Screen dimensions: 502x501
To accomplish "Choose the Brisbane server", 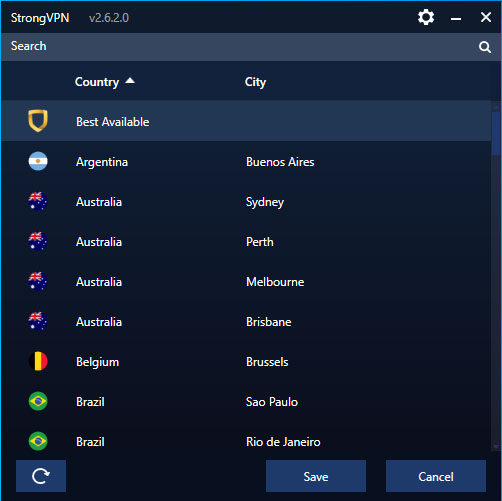I will tap(269, 322).
